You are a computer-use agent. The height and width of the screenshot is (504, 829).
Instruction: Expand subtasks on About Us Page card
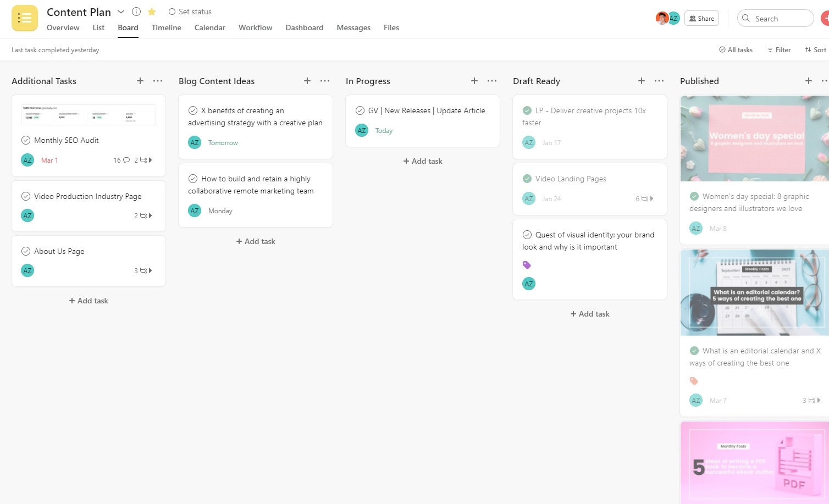(143, 270)
